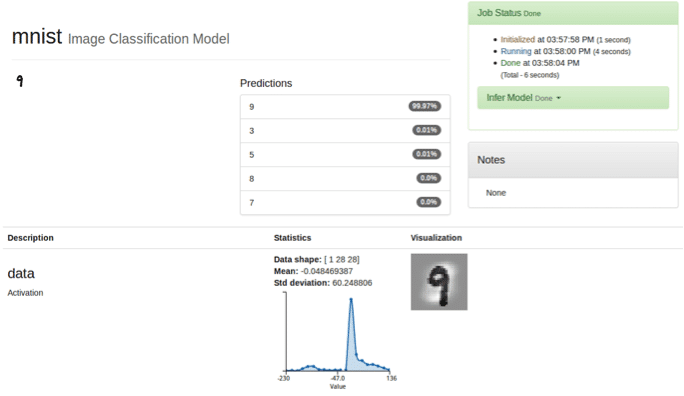Click the Running status link
The width and height of the screenshot is (684, 396).
[516, 51]
